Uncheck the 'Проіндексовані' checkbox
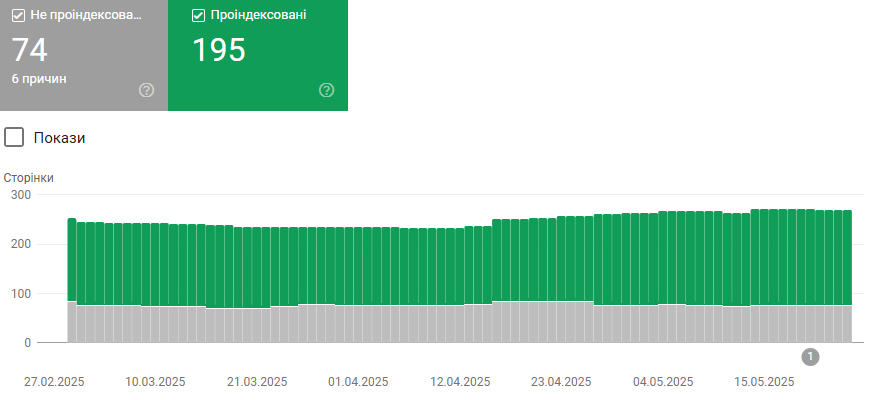This screenshot has height=400, width=869. pos(198,16)
